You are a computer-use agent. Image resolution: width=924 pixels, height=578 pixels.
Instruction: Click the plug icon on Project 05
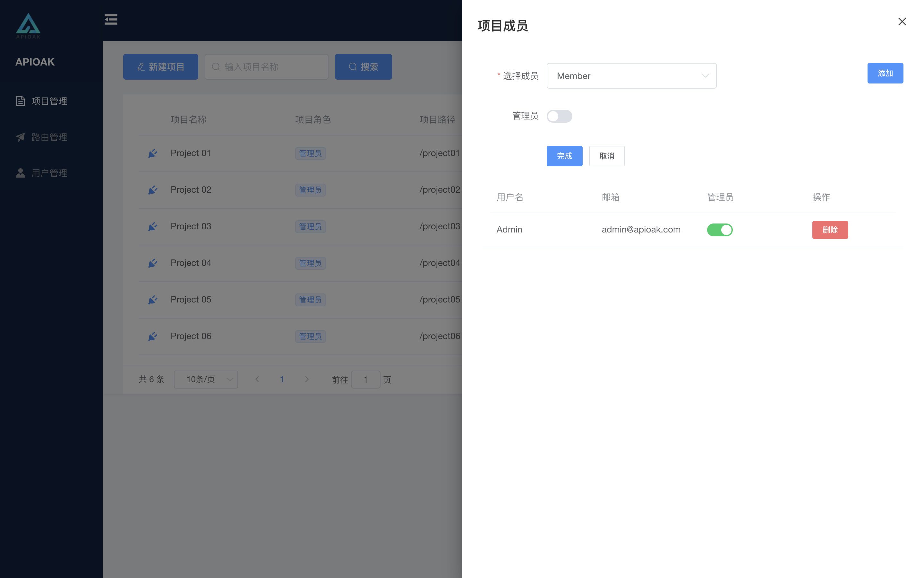pos(153,300)
